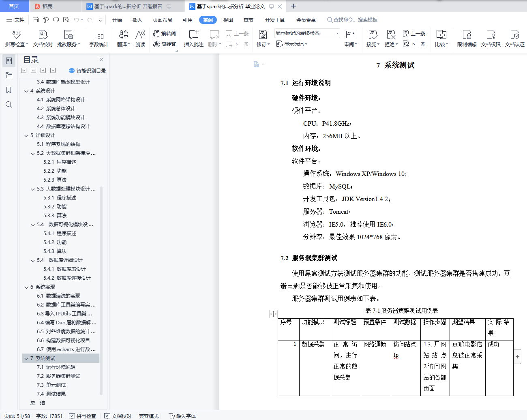This screenshot has height=420, width=527.
Task: Open a new tab with plus button
Action: (x=293, y=6)
